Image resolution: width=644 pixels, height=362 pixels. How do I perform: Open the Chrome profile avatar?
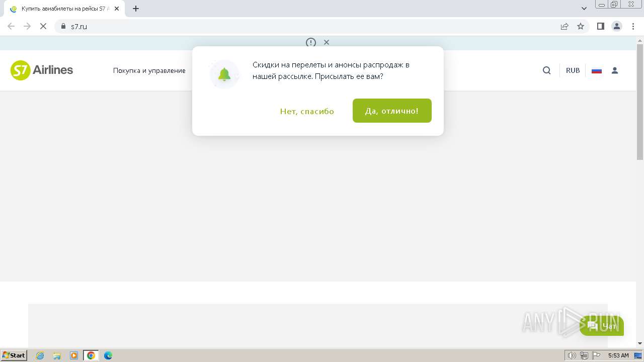tap(617, 26)
